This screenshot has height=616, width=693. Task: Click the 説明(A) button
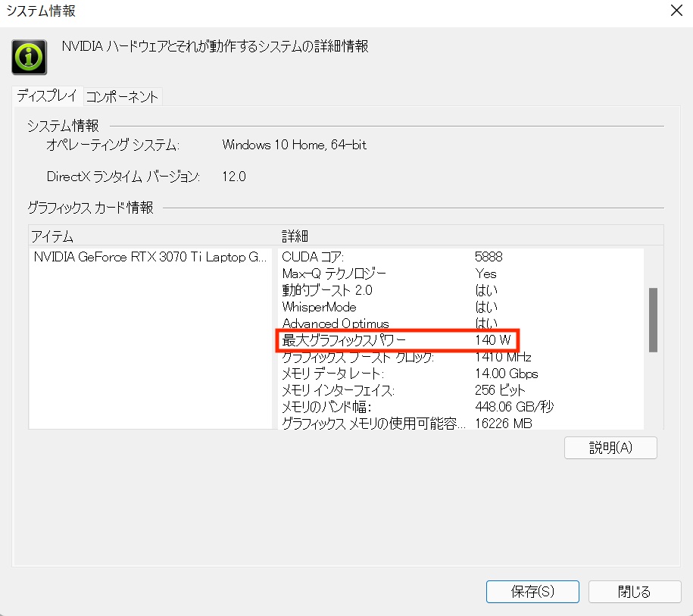(x=610, y=448)
